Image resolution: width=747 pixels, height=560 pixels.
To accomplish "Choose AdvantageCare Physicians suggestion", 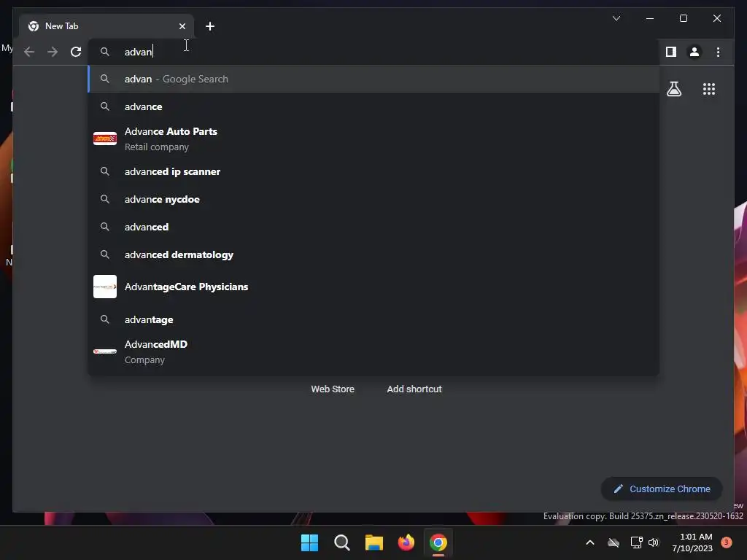I will pos(374,287).
